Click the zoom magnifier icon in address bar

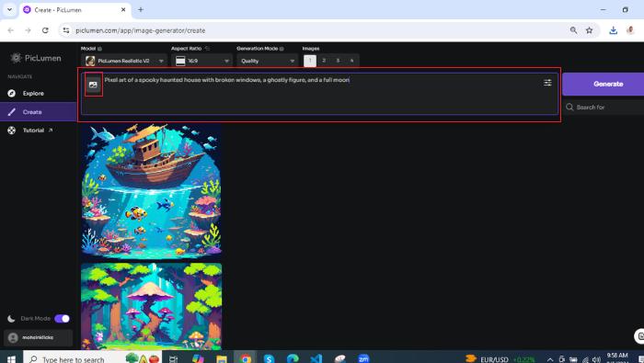coord(573,30)
